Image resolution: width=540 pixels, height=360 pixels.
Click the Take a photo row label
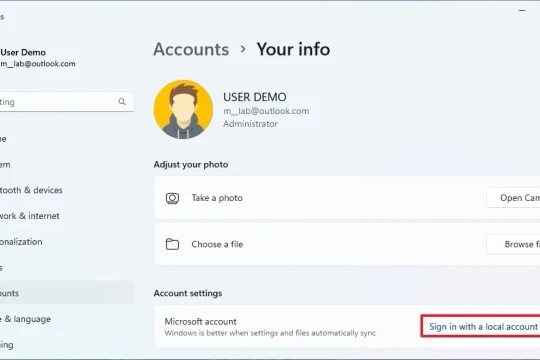tap(217, 198)
